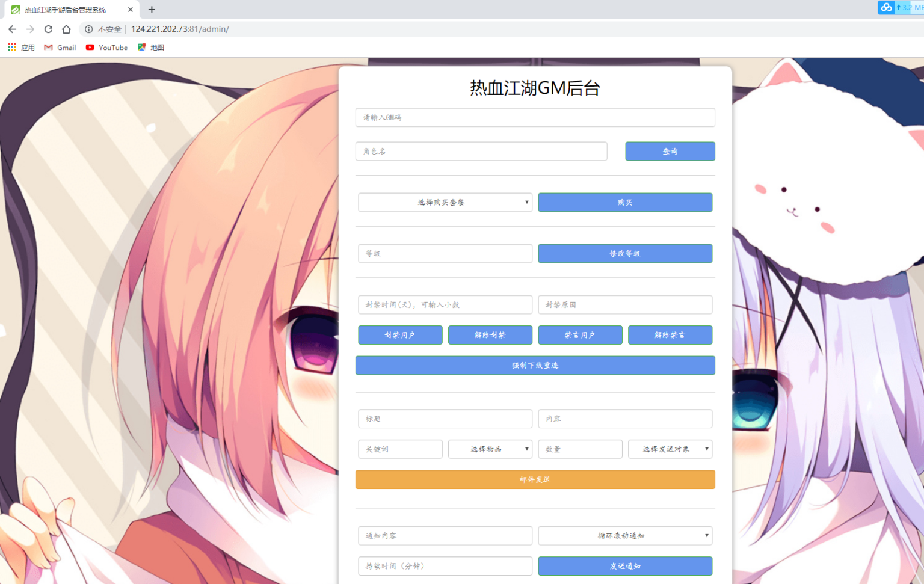Open the Gmail bookmark
The width and height of the screenshot is (924, 584).
pos(60,47)
